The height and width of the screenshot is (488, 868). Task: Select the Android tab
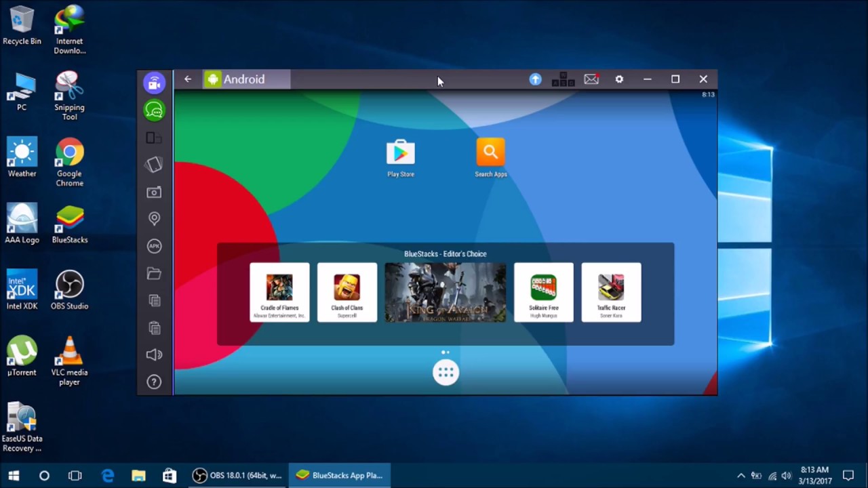pos(245,79)
